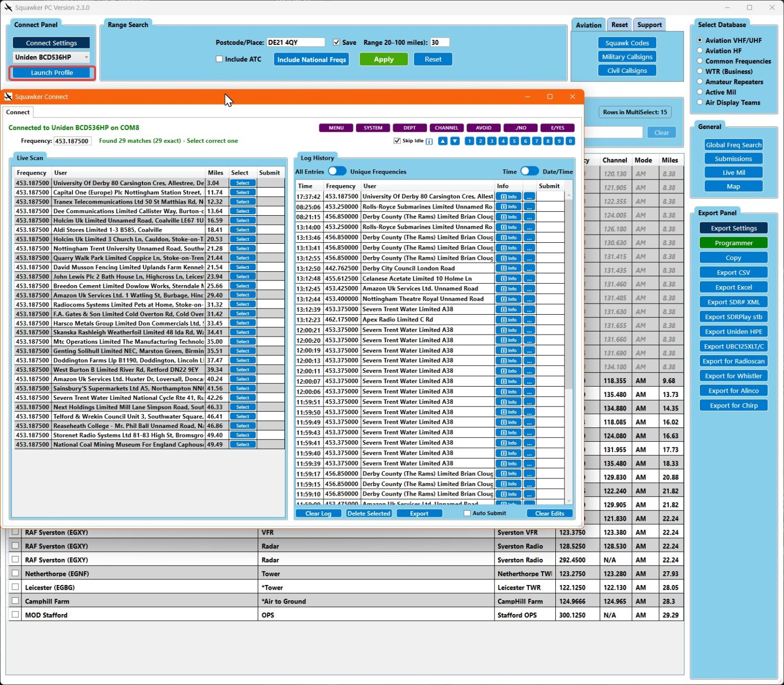The height and width of the screenshot is (685, 784).
Task: Uncheck the Skip Idle checkbox
Action: click(x=397, y=141)
